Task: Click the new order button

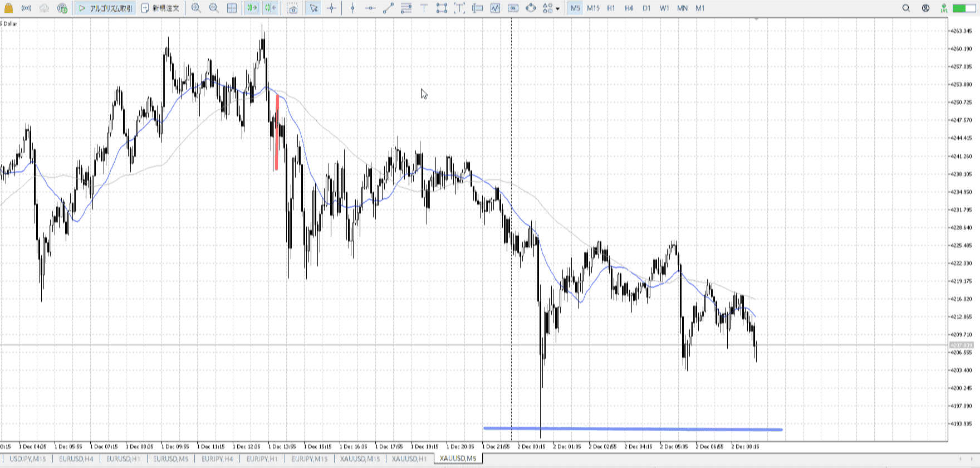Action: click(160, 8)
